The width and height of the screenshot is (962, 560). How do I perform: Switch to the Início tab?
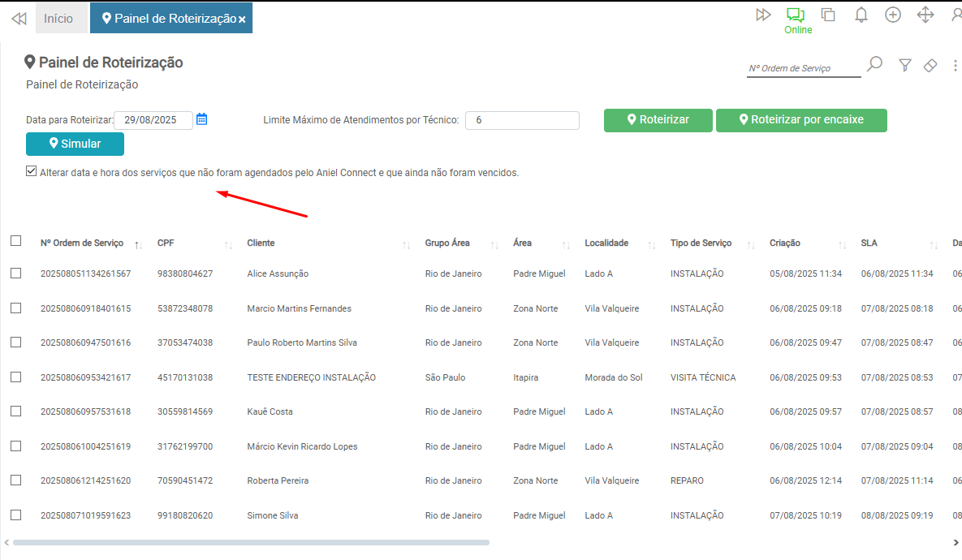pyautogui.click(x=58, y=18)
